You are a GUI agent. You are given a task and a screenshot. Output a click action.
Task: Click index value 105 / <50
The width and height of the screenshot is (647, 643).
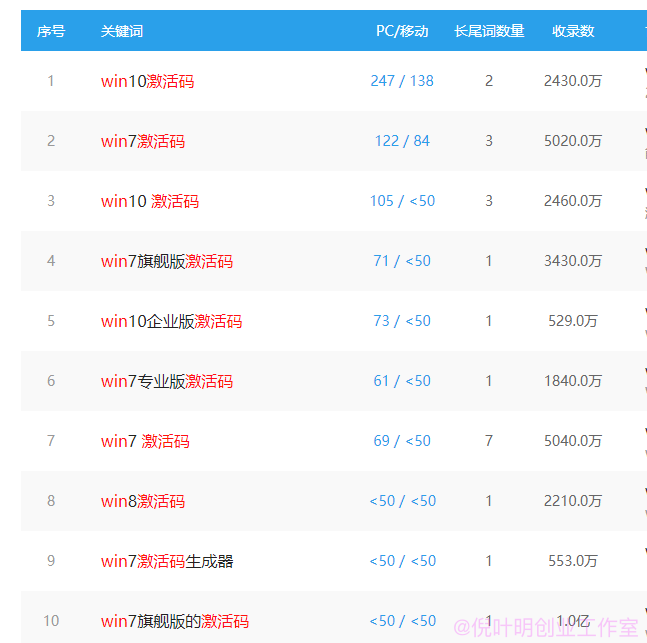pyautogui.click(x=402, y=201)
